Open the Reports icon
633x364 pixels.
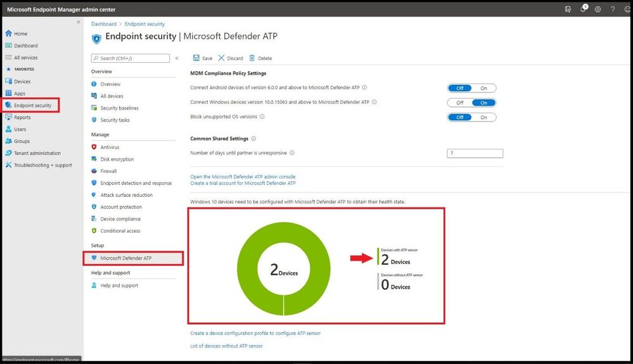click(x=8, y=117)
